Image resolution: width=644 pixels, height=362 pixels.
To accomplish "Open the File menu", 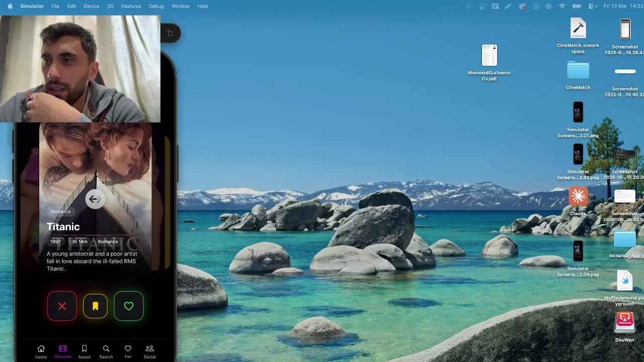I will tap(55, 6).
